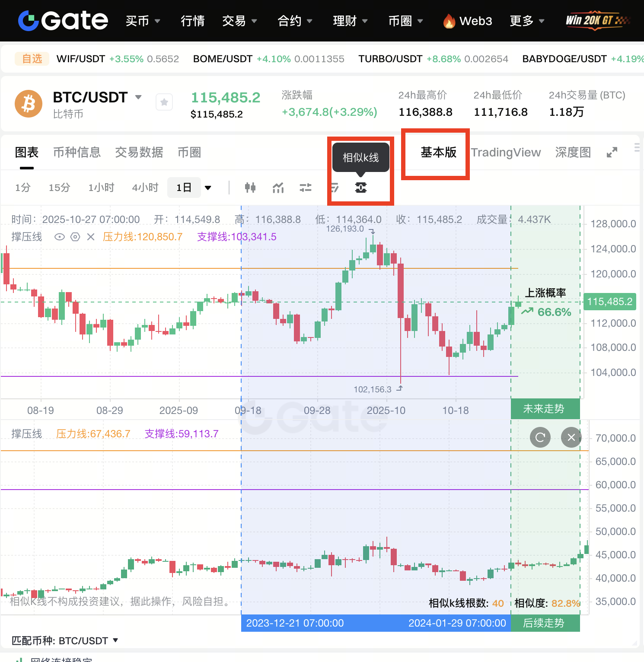
Task: Click the Web3 navigation link
Action: tap(468, 21)
